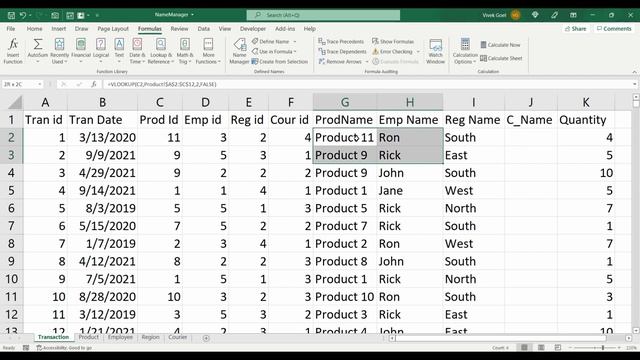The height and width of the screenshot is (360, 640).
Task: Switch to the Data ribbon tab
Action: pos(204,29)
